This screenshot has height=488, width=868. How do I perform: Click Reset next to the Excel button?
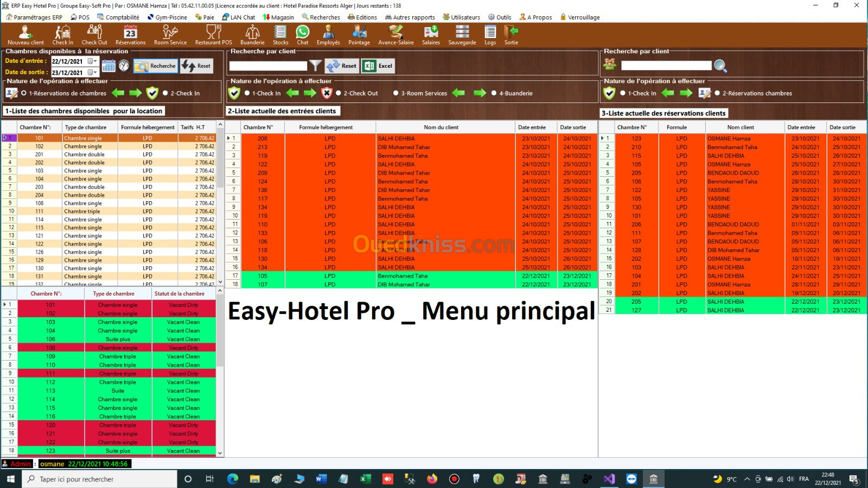click(x=342, y=66)
